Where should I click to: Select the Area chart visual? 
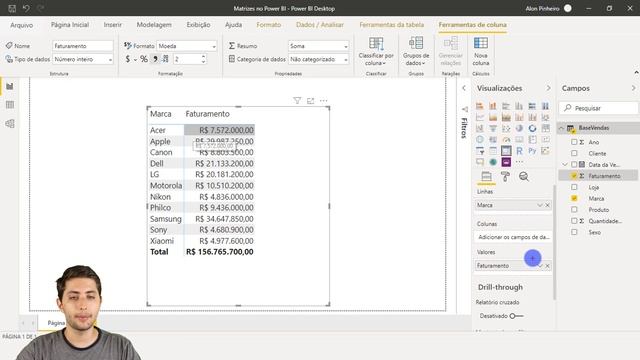click(x=493, y=118)
